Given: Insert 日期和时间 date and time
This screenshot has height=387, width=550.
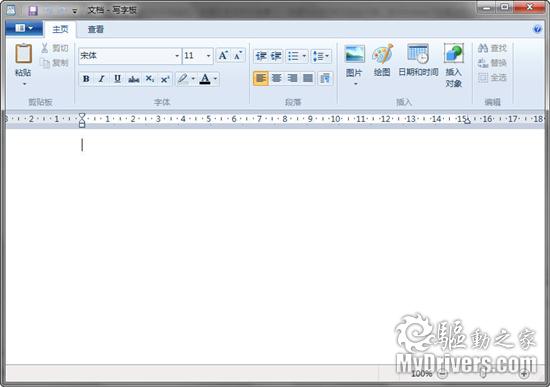Looking at the screenshot, I should pyautogui.click(x=418, y=60).
